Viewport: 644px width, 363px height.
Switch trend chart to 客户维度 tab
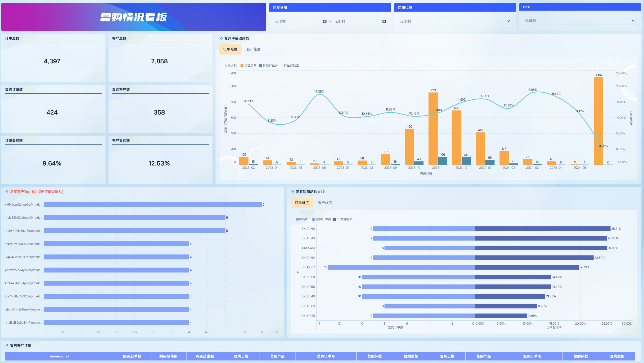pos(253,49)
